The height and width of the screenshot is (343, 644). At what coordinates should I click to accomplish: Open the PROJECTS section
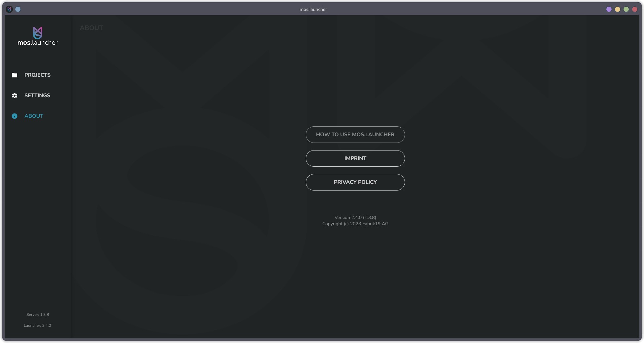coord(37,75)
